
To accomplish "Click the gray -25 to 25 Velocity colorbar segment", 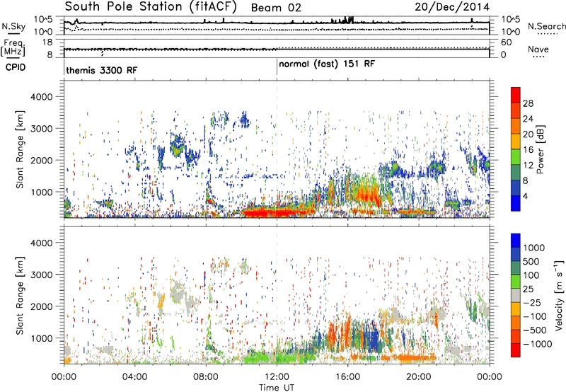I will click(x=516, y=295).
